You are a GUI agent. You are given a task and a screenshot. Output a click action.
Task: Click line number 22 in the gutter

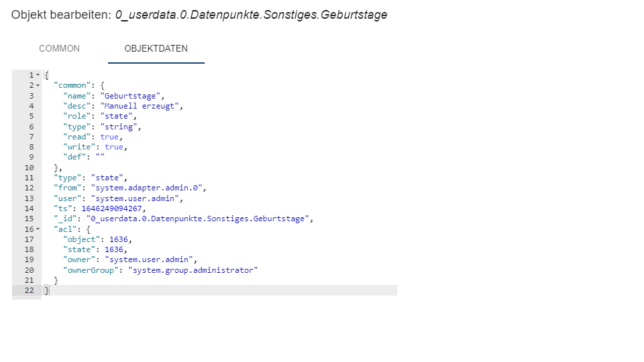29,290
